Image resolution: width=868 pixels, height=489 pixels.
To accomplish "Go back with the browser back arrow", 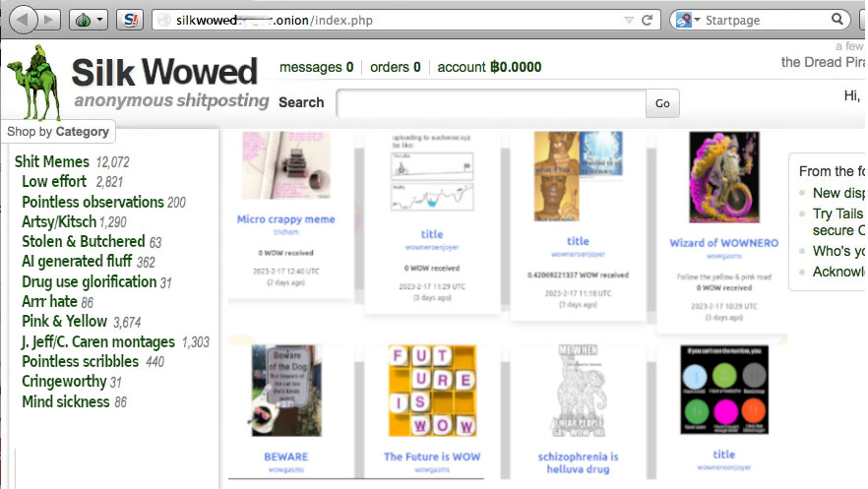I will tap(23, 20).
